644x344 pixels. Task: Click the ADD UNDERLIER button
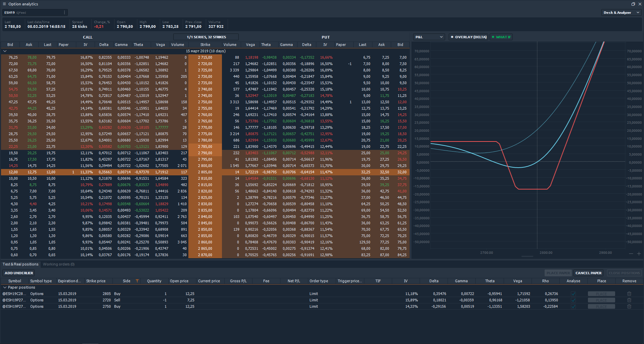[x=19, y=273]
